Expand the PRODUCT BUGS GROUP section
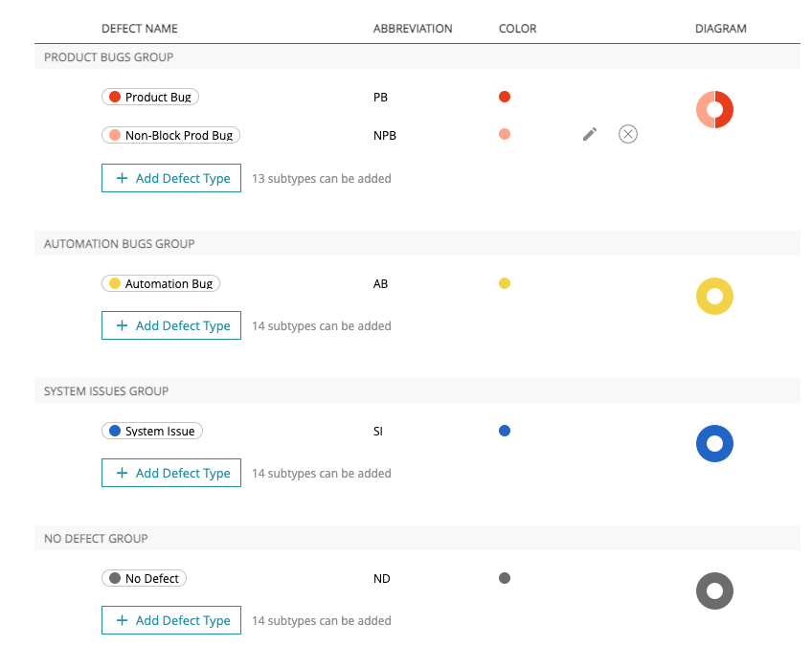This screenshot has height=668, width=812. point(108,57)
